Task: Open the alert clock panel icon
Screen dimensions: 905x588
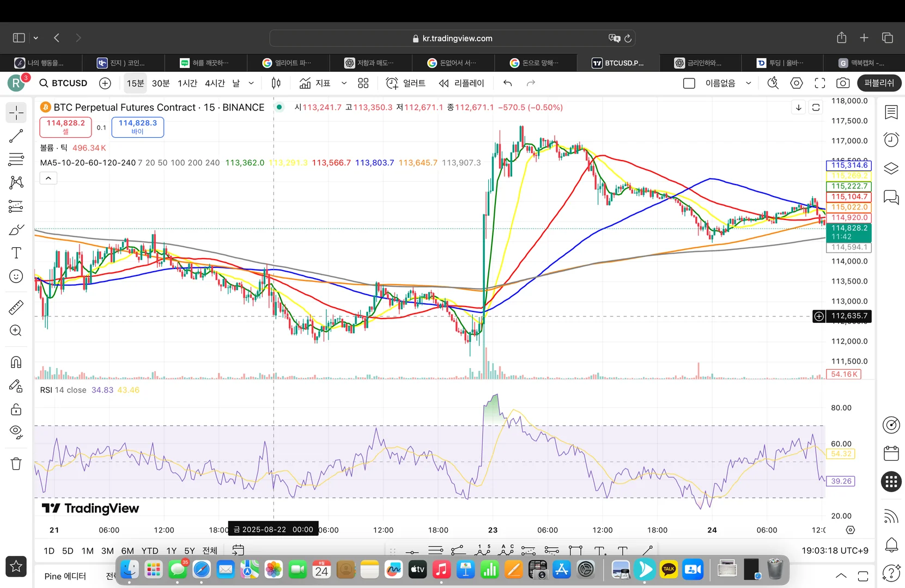Action: 891,140
